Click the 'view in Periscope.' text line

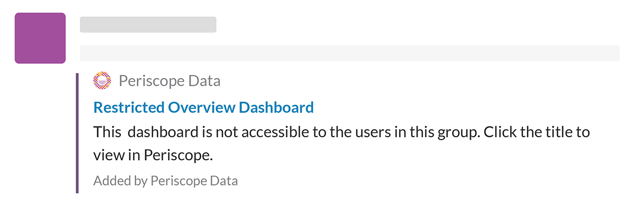(153, 155)
